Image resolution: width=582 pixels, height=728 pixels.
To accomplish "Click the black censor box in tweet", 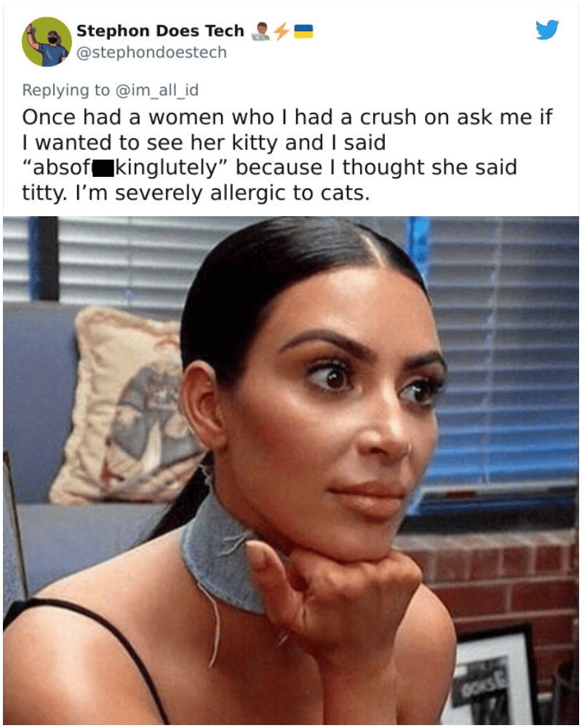I will coord(103,169).
